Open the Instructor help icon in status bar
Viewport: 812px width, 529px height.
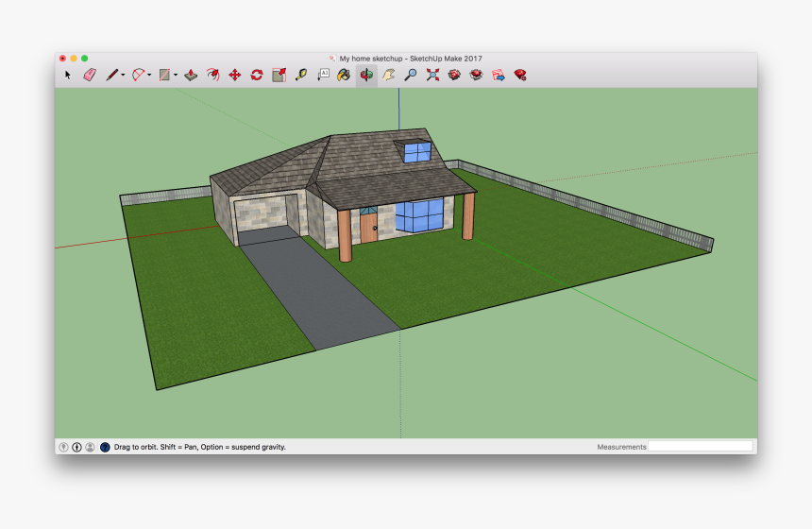click(x=105, y=447)
